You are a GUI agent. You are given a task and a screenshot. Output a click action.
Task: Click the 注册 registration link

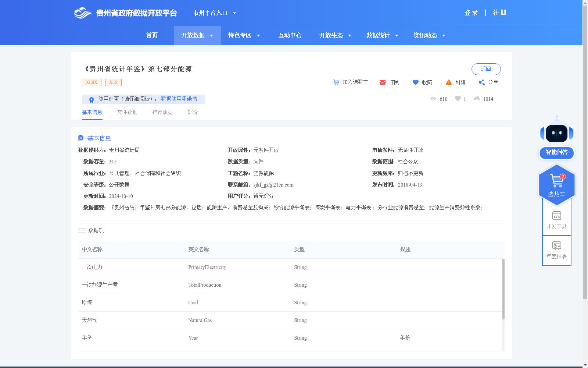[x=499, y=13]
